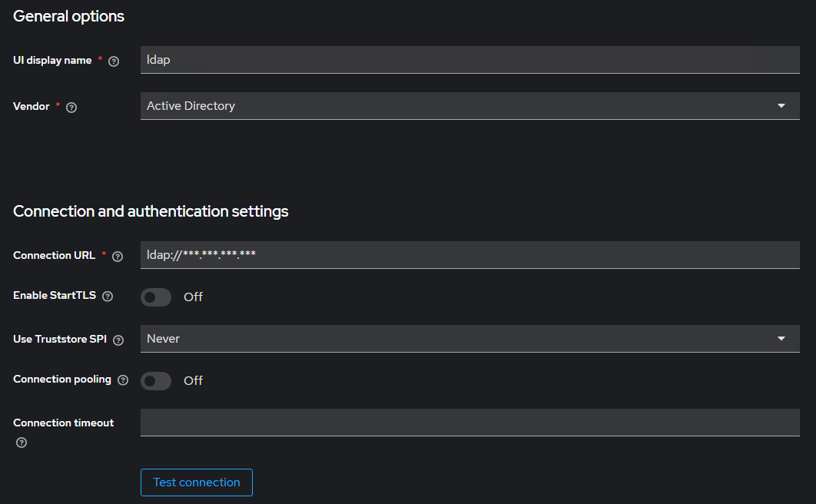Expand the Vendor dropdown showing Active Directory
Image resolution: width=816 pixels, height=504 pixels.
pyautogui.click(x=469, y=106)
